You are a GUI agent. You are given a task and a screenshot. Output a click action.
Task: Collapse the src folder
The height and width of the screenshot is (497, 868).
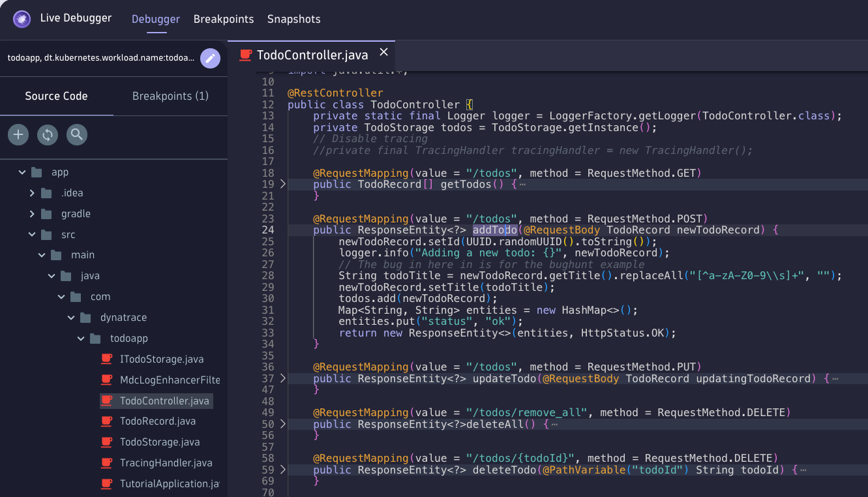click(x=32, y=235)
